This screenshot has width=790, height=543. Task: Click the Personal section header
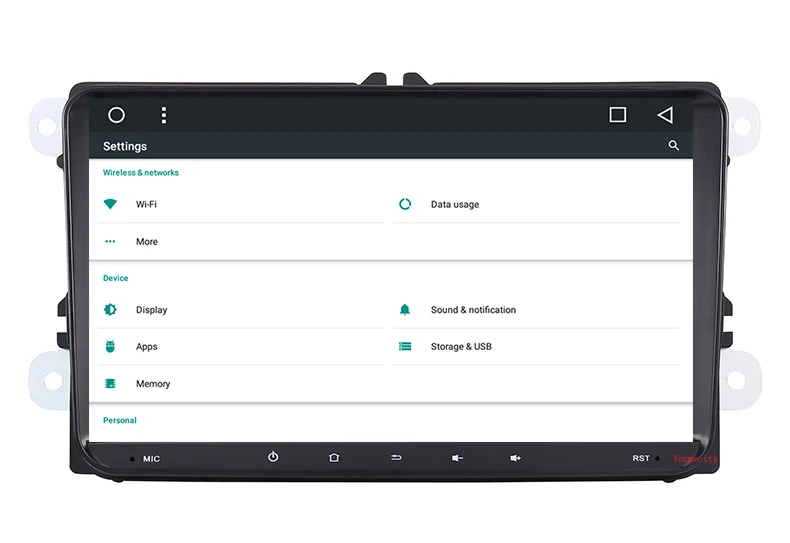[x=119, y=420]
